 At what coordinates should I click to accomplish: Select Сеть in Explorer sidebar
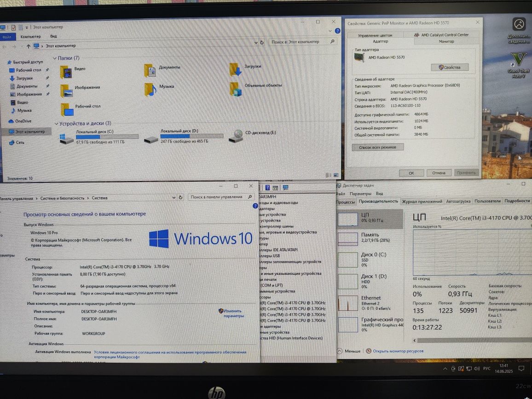click(x=17, y=142)
